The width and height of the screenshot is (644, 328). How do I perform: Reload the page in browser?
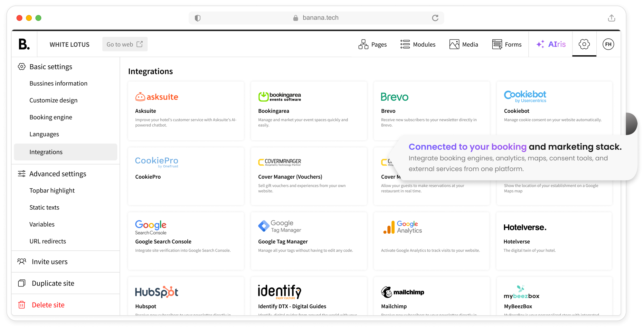[435, 18]
